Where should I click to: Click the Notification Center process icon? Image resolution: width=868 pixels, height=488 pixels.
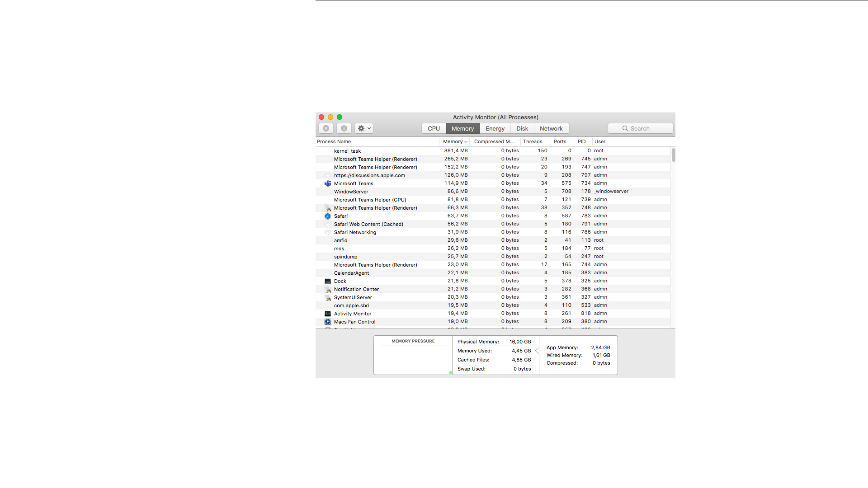coord(328,289)
